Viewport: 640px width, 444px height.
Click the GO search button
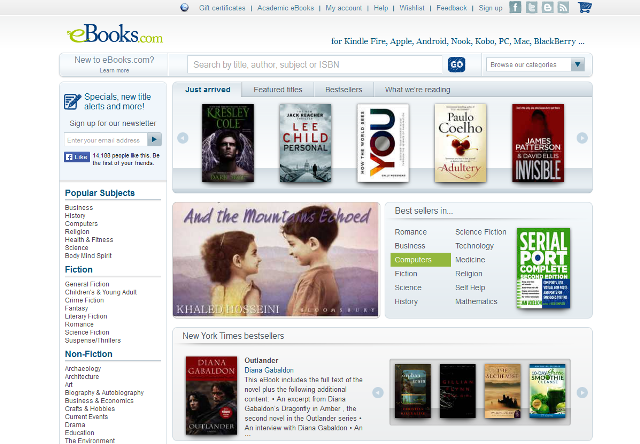point(456,64)
